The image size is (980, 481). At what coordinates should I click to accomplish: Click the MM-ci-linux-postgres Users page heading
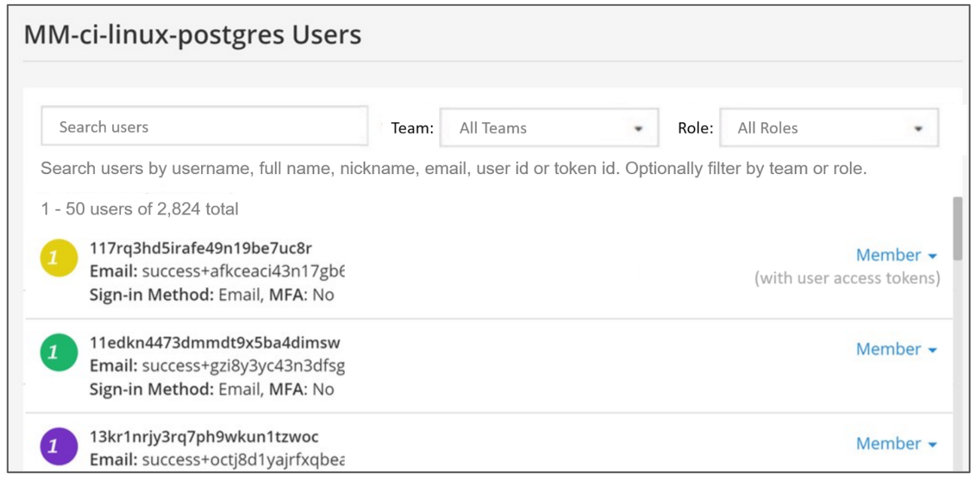(193, 35)
